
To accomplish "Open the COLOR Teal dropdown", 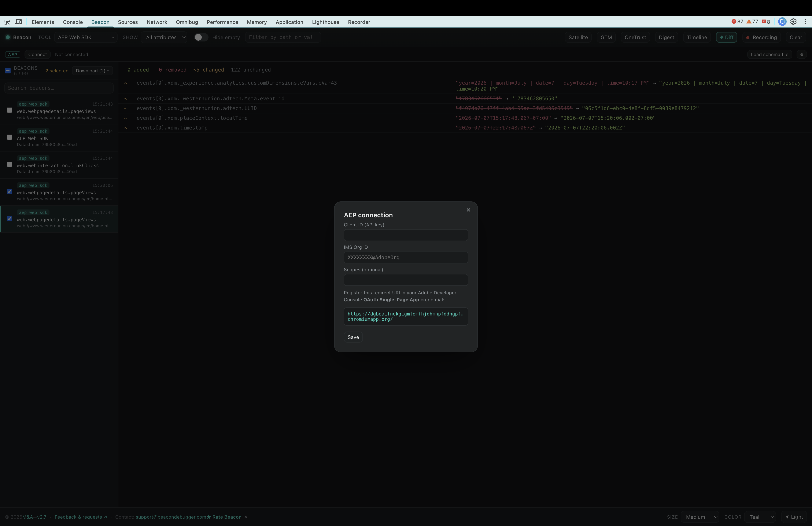I will point(760,517).
